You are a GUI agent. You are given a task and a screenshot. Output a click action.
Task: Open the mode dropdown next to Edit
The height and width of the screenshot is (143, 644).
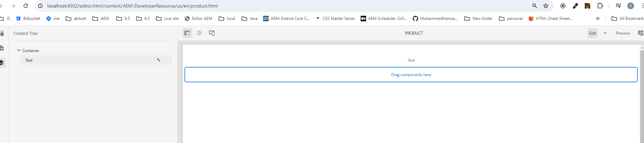(605, 33)
